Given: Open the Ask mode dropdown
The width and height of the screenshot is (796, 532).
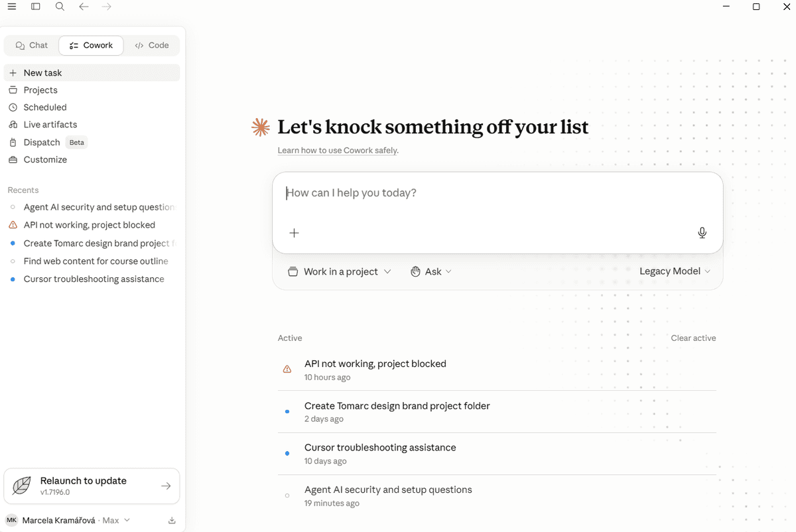Looking at the screenshot, I should pyautogui.click(x=431, y=272).
